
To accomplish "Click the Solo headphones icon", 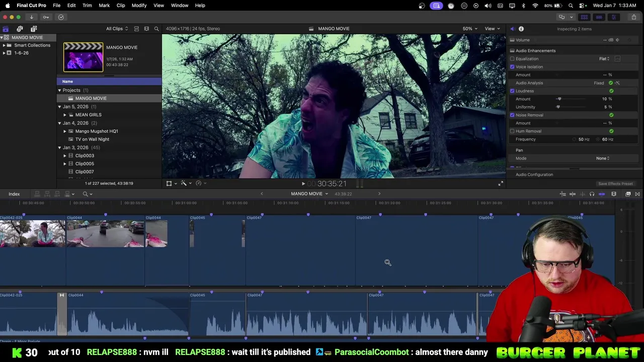I will tap(592, 194).
